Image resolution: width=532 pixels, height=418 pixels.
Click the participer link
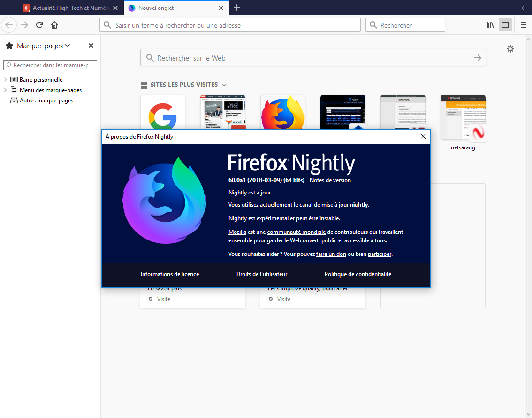click(x=380, y=254)
